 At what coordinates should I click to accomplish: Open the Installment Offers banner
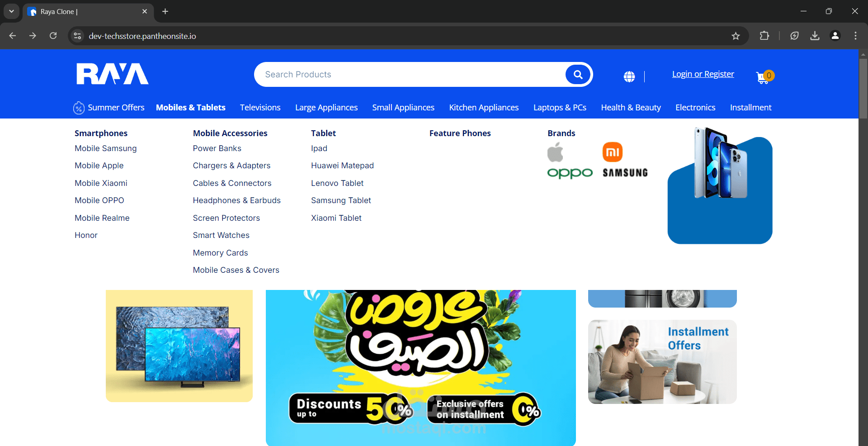tap(662, 362)
